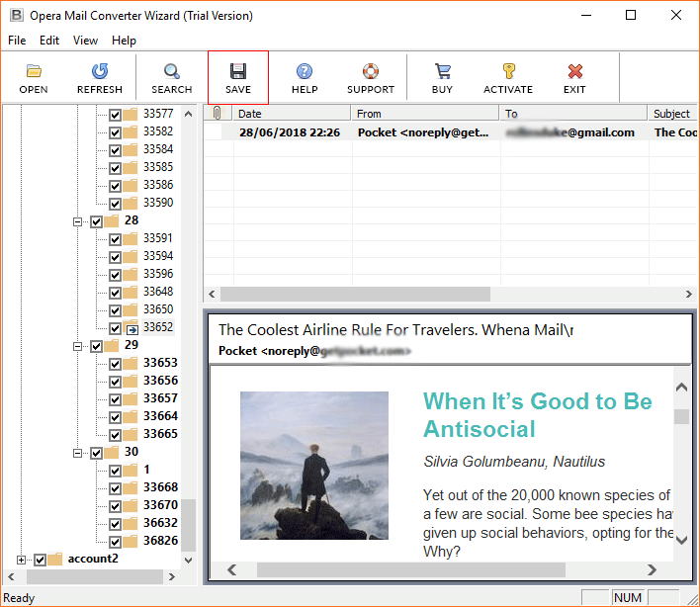Open the Edit menu
This screenshot has width=700, height=607.
(x=49, y=41)
